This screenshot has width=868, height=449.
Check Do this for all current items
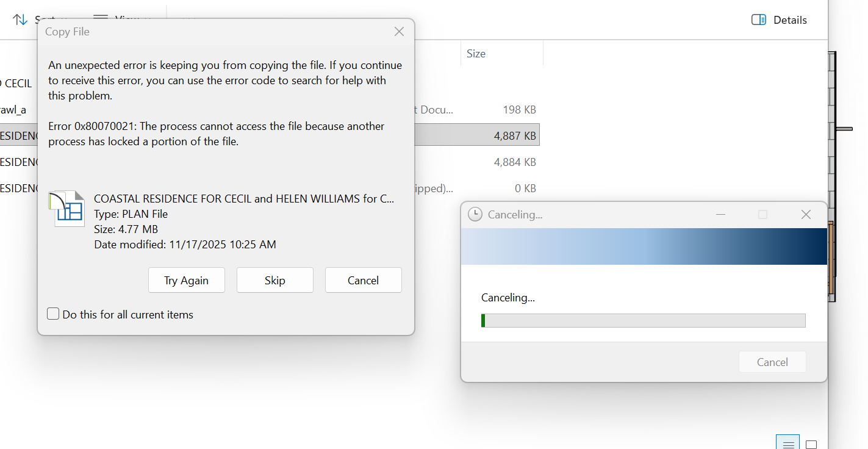[x=54, y=314]
